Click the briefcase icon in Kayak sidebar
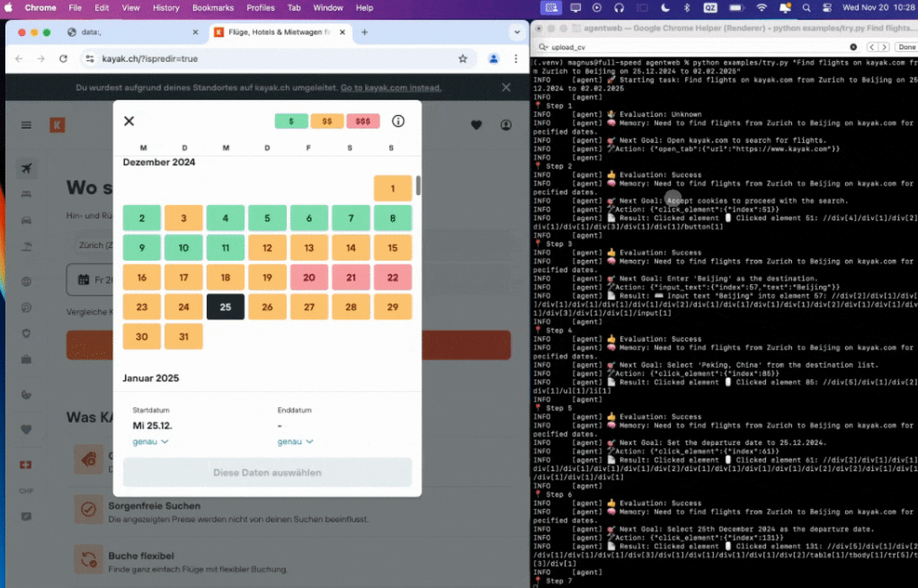Screen dimensions: 918x588 tap(26, 360)
